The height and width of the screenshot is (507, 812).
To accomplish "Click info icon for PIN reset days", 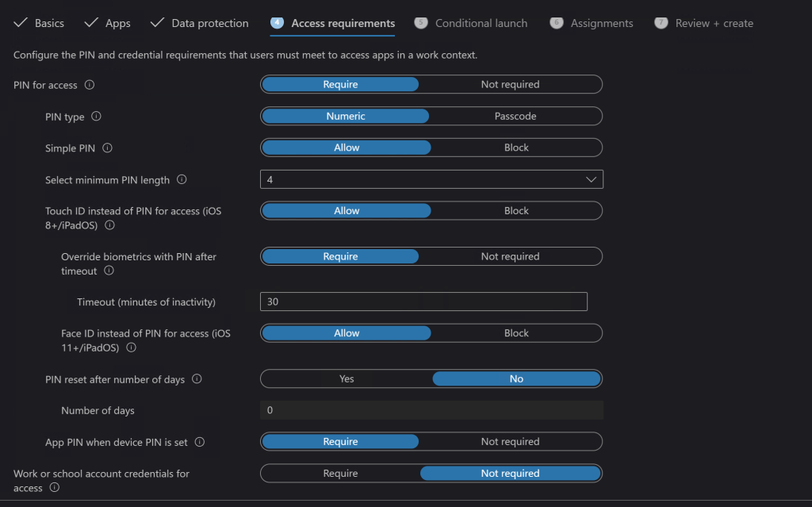I will point(197,379).
